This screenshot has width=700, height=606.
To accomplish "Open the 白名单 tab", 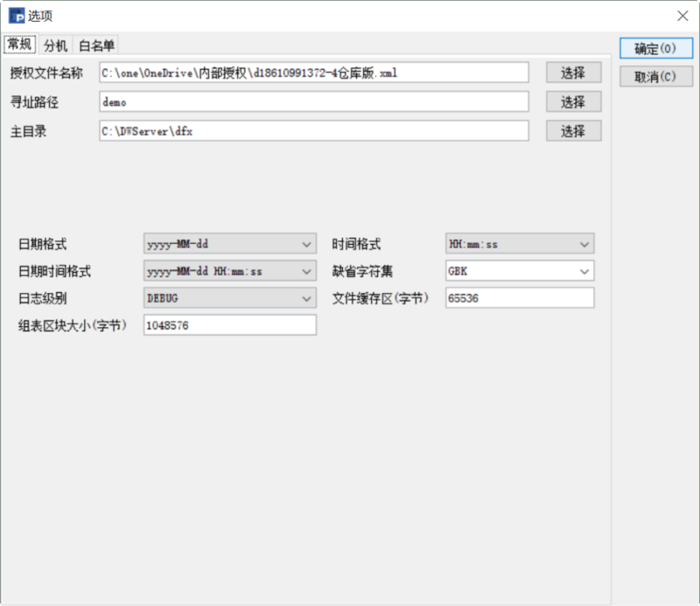I will (x=96, y=45).
